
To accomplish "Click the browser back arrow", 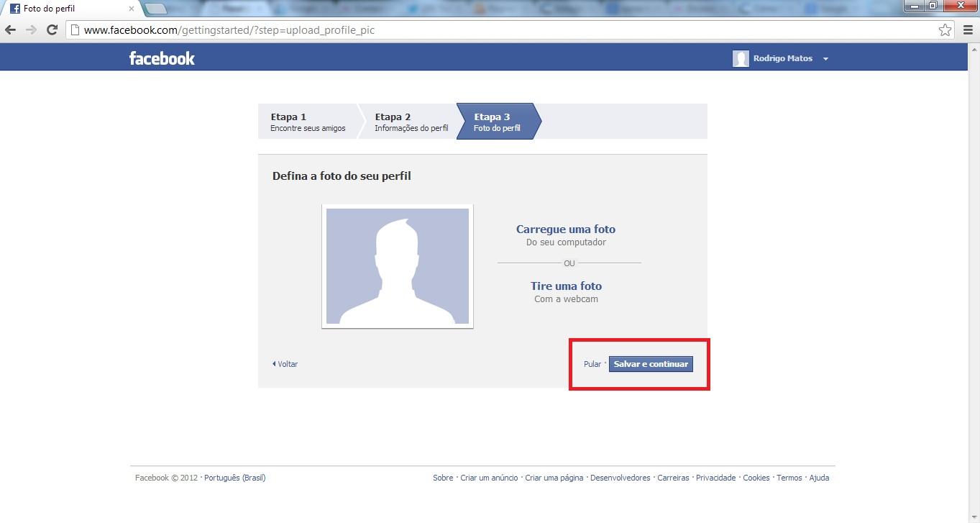I will (x=11, y=30).
